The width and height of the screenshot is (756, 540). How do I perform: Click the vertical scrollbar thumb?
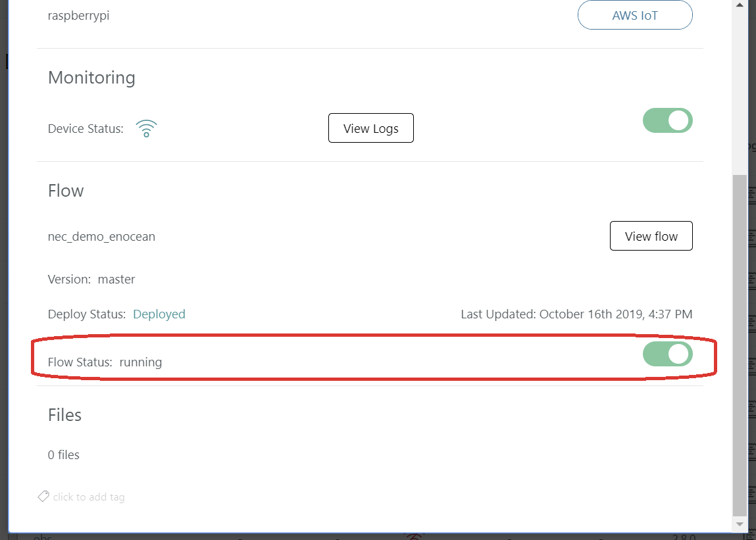coord(740,346)
